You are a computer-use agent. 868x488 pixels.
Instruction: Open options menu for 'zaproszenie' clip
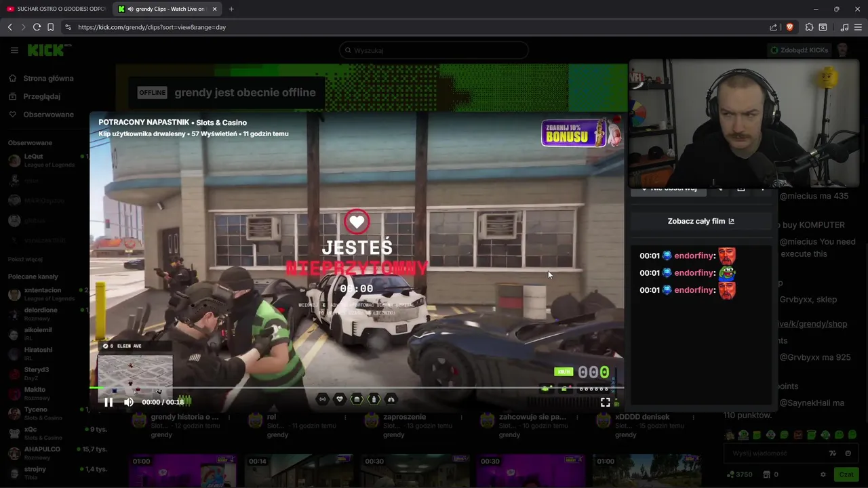point(460,418)
